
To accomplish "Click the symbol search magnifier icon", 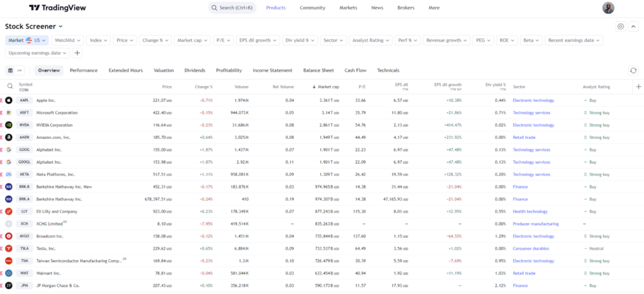I will pyautogui.click(x=10, y=87).
